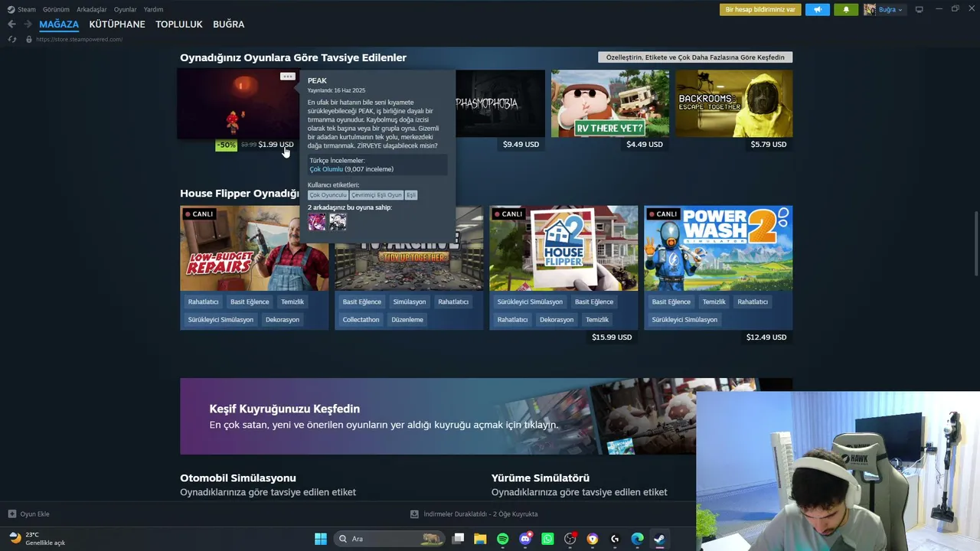Open the PowerWash Simulator 2 capsule
Image resolution: width=980 pixels, height=551 pixels.
click(718, 248)
